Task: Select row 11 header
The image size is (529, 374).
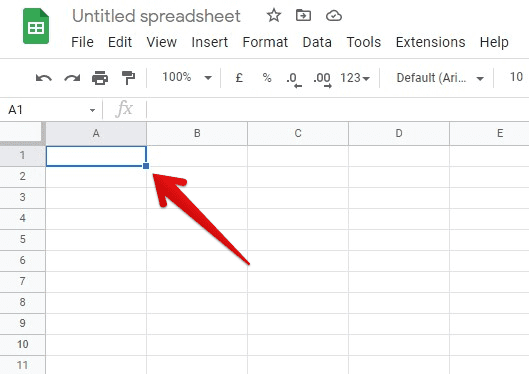Action: (22, 365)
